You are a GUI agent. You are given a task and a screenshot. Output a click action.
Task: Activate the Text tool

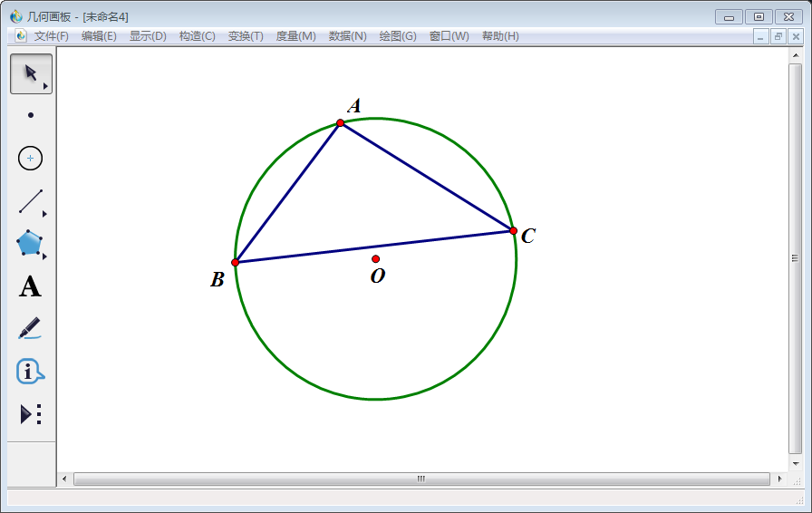pos(30,286)
